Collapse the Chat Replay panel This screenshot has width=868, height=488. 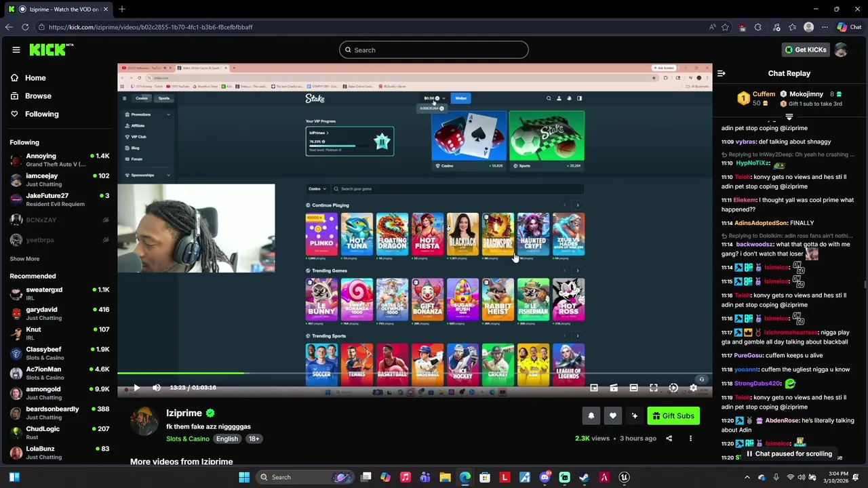[722, 73]
